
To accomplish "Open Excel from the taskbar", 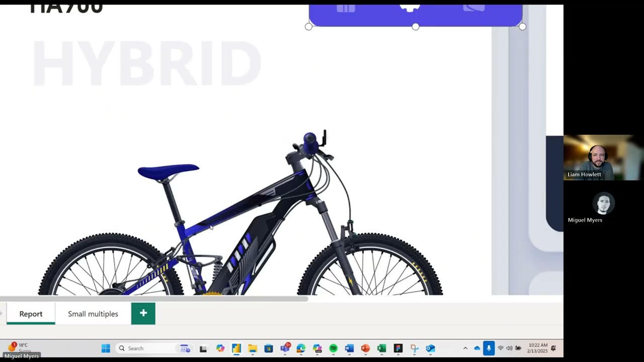I will 381,348.
